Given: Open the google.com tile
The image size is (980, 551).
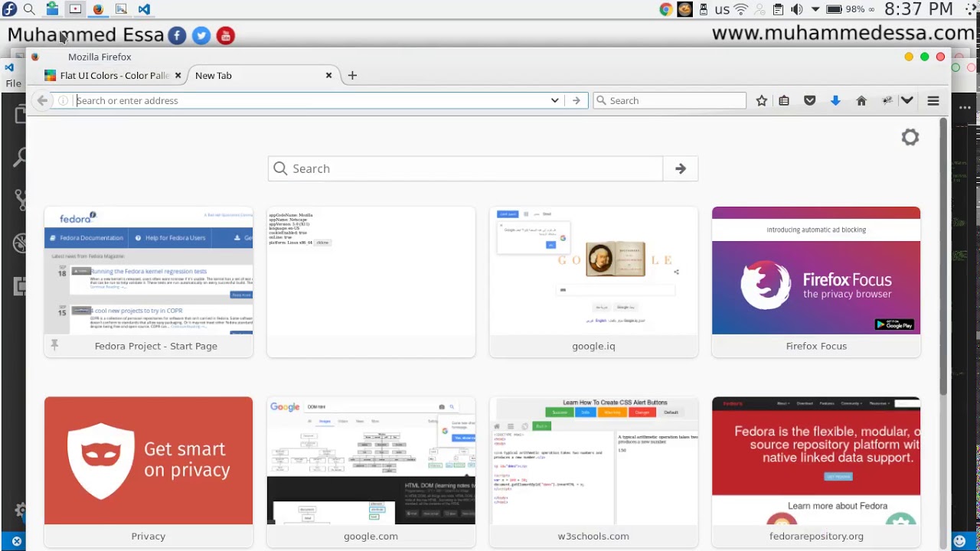Looking at the screenshot, I should click(371, 471).
